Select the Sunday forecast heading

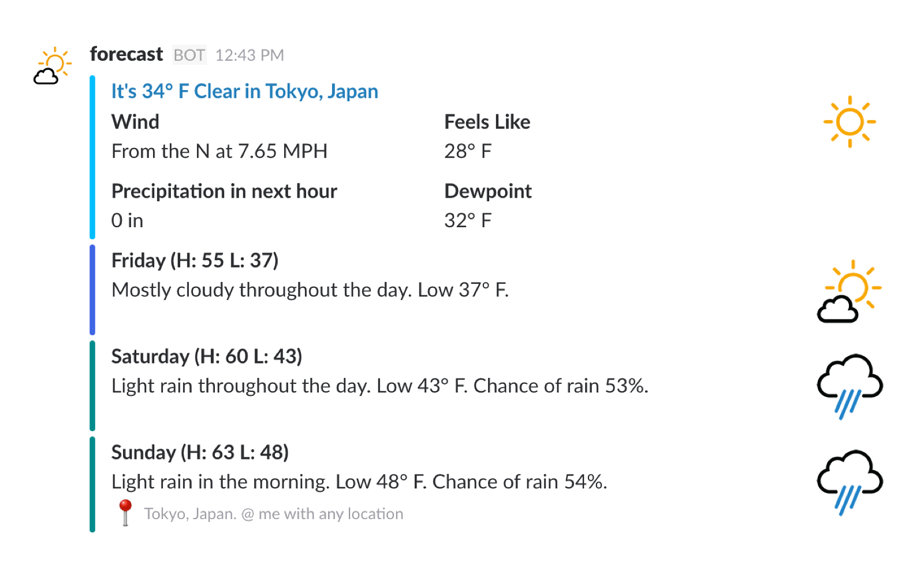[x=200, y=453]
